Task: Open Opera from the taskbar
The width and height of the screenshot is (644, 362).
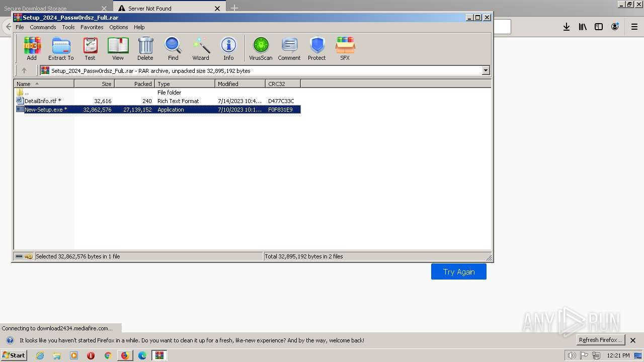Action: click(x=91, y=355)
